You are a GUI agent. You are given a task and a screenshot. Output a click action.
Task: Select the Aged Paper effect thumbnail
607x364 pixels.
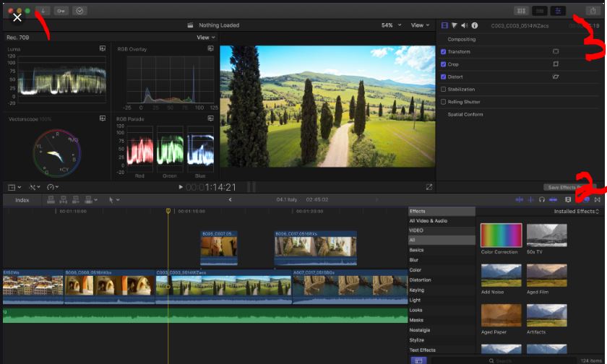pos(501,315)
